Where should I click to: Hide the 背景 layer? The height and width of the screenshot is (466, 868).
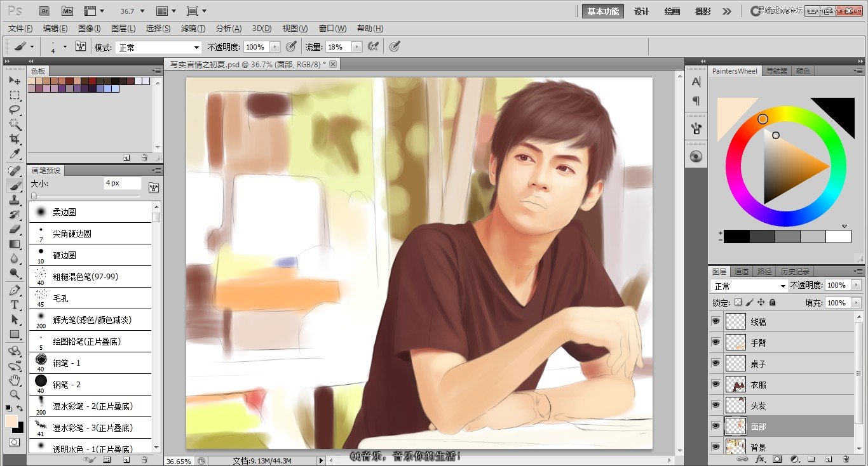click(x=716, y=447)
